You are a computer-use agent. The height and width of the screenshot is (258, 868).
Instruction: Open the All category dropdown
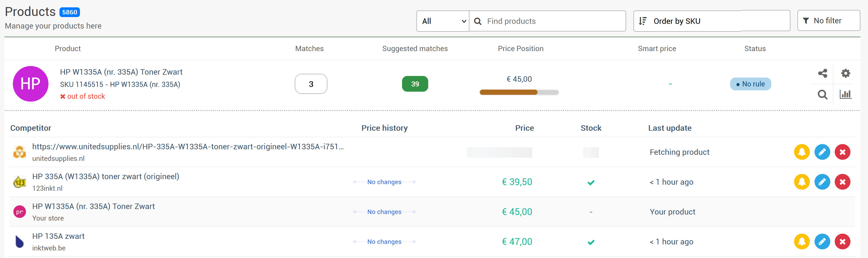(442, 21)
